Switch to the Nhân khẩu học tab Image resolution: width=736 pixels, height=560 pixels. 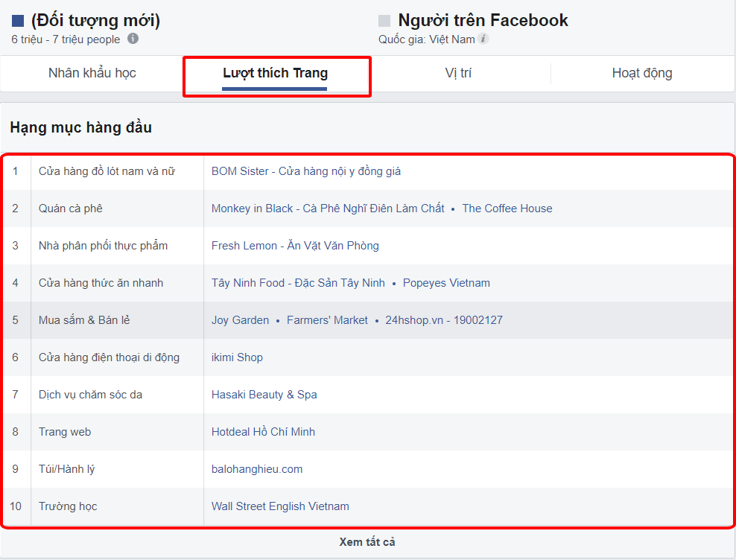pyautogui.click(x=92, y=73)
